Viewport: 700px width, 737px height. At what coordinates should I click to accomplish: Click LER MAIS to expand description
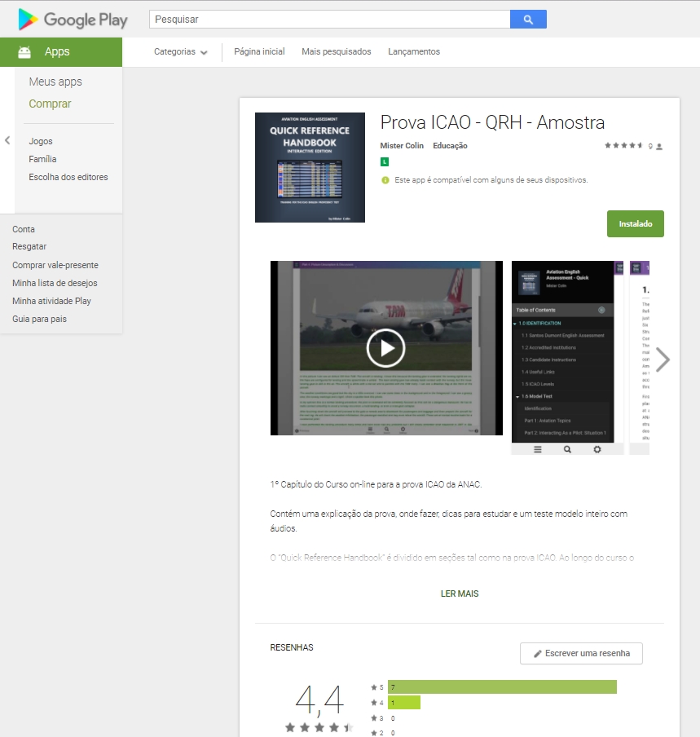tap(460, 594)
